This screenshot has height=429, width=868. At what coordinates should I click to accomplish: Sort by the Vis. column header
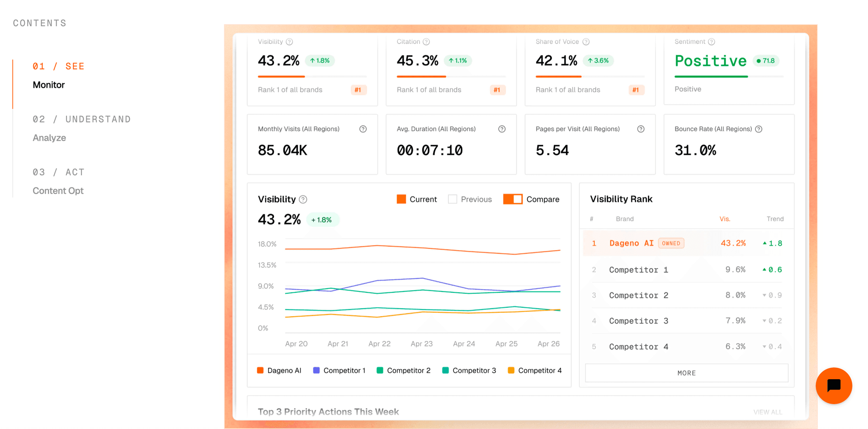tap(725, 219)
